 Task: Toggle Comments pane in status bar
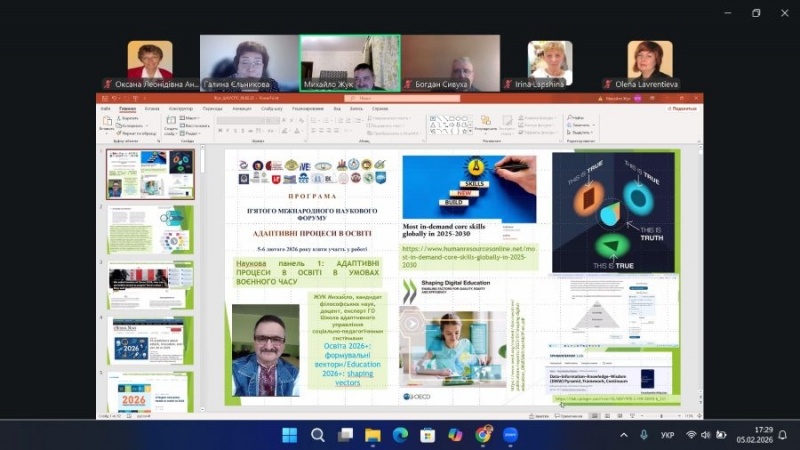[x=568, y=416]
